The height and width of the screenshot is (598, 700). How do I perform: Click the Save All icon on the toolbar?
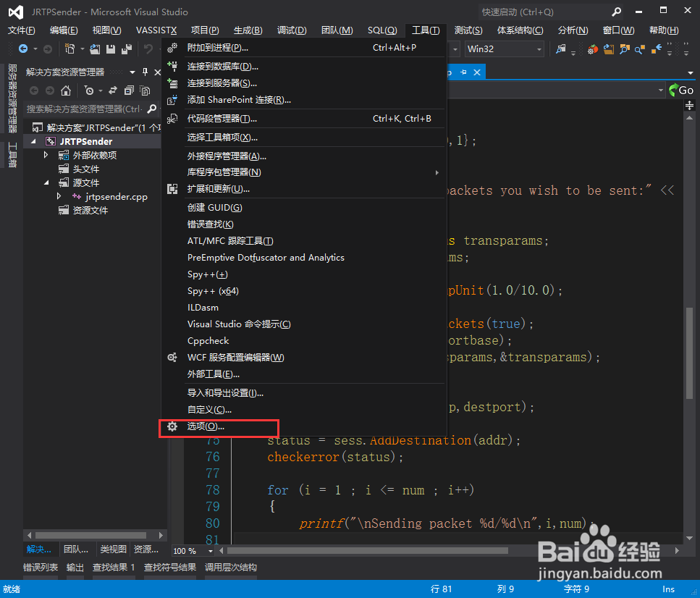tap(127, 49)
